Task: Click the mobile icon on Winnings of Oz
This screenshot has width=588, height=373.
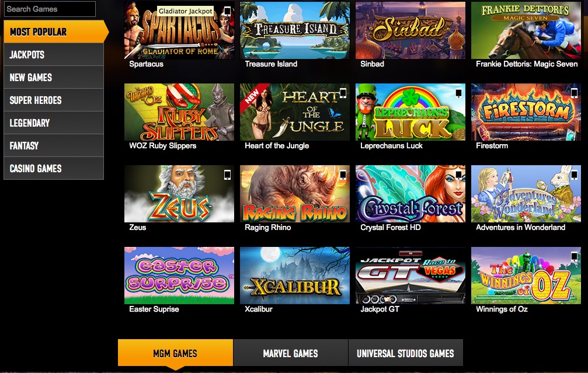Action: [x=574, y=257]
